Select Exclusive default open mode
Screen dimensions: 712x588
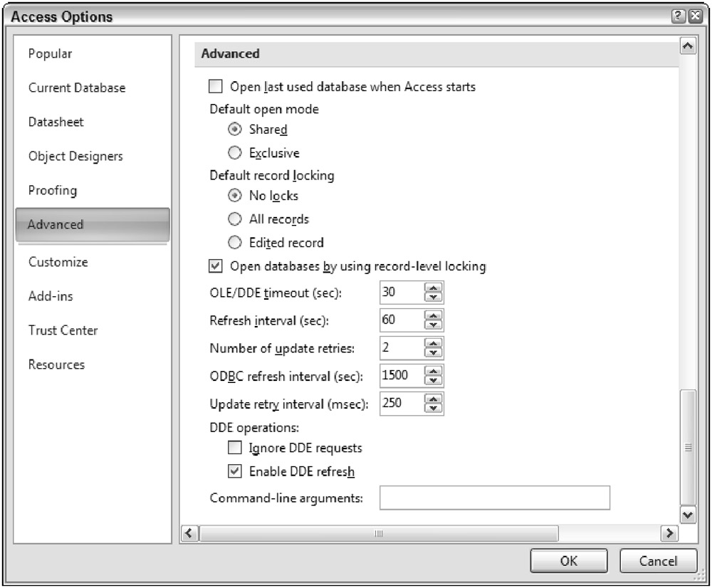[x=235, y=152]
